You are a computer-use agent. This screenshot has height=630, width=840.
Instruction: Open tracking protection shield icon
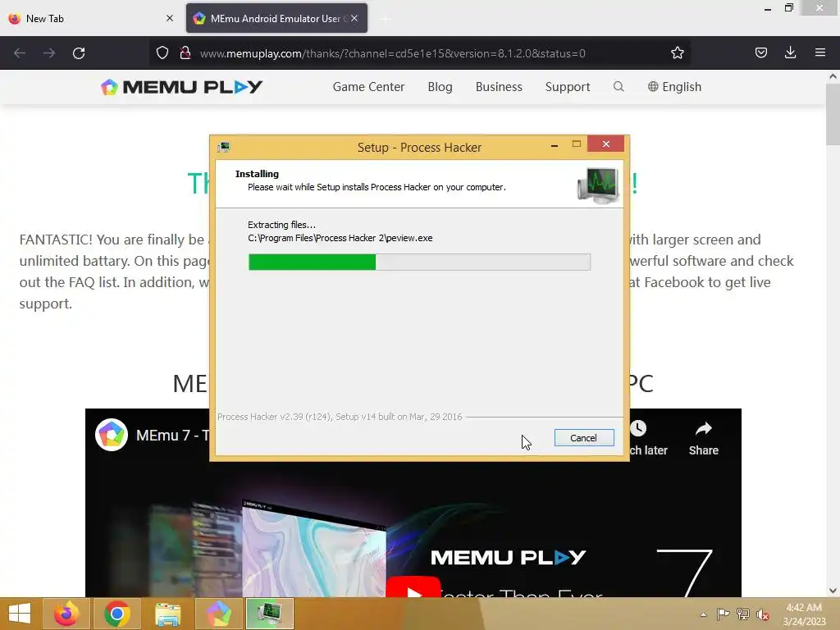tap(162, 53)
